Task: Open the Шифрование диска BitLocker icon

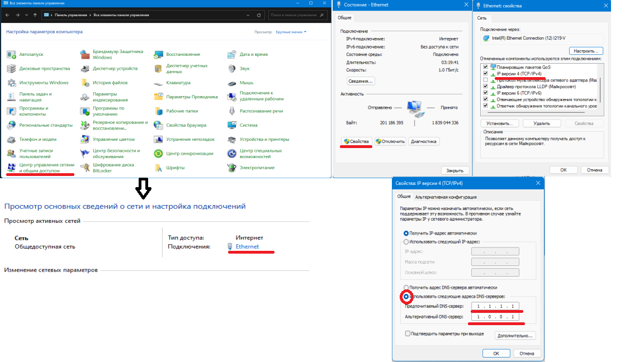Action: click(85, 168)
